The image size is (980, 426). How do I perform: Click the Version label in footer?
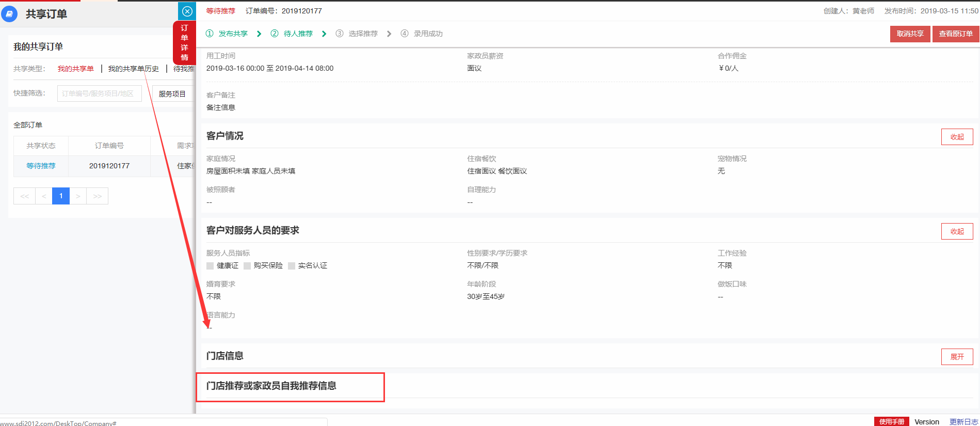point(927,422)
